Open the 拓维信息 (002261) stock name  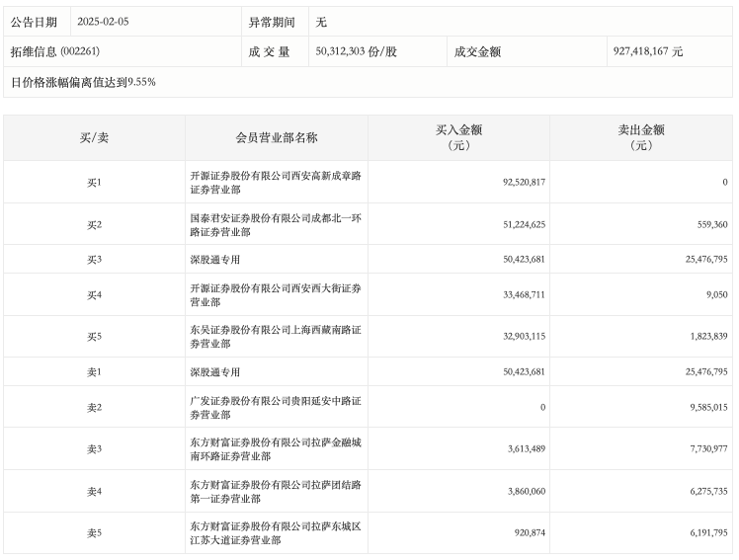coord(55,51)
